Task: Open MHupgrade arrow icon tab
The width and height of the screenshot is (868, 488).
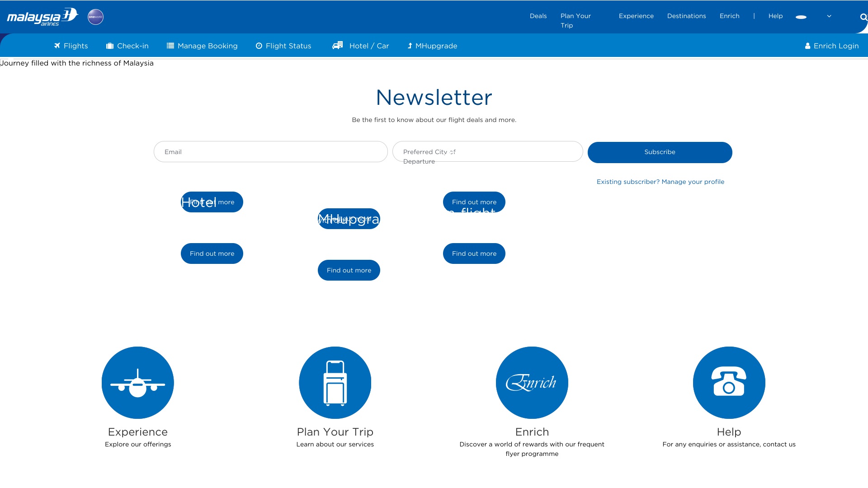Action: pyautogui.click(x=432, y=46)
